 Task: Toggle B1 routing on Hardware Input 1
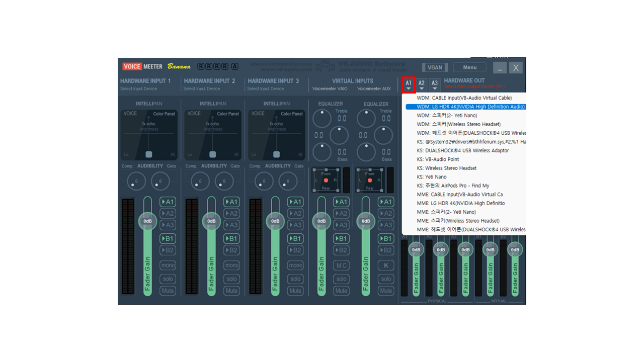[168, 238]
